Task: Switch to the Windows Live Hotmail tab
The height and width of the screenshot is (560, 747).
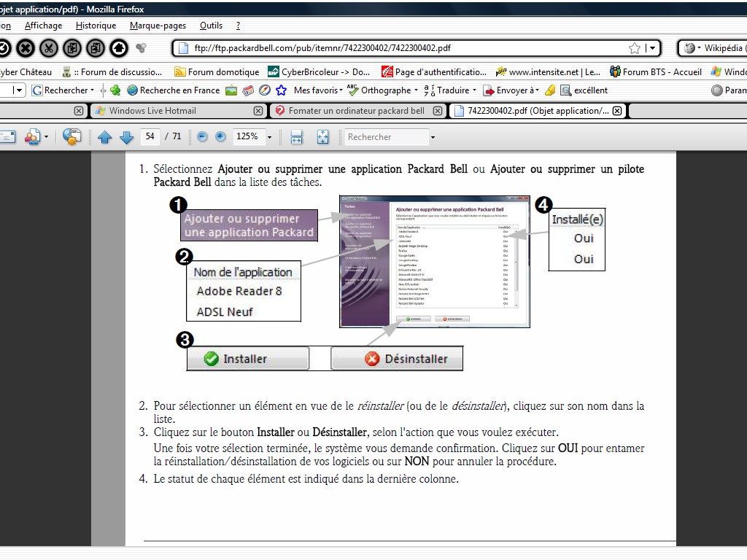Action: pos(152,111)
